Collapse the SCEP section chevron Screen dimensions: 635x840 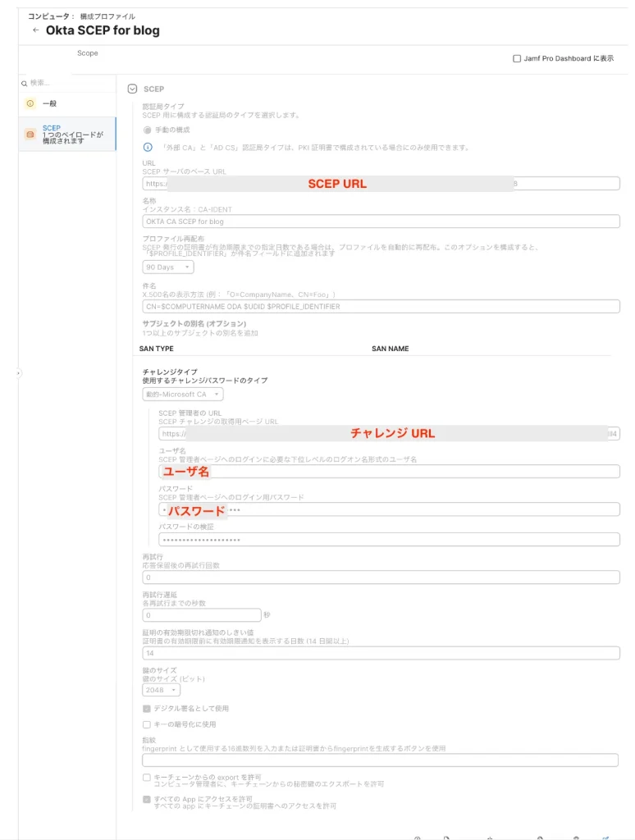coord(132,89)
